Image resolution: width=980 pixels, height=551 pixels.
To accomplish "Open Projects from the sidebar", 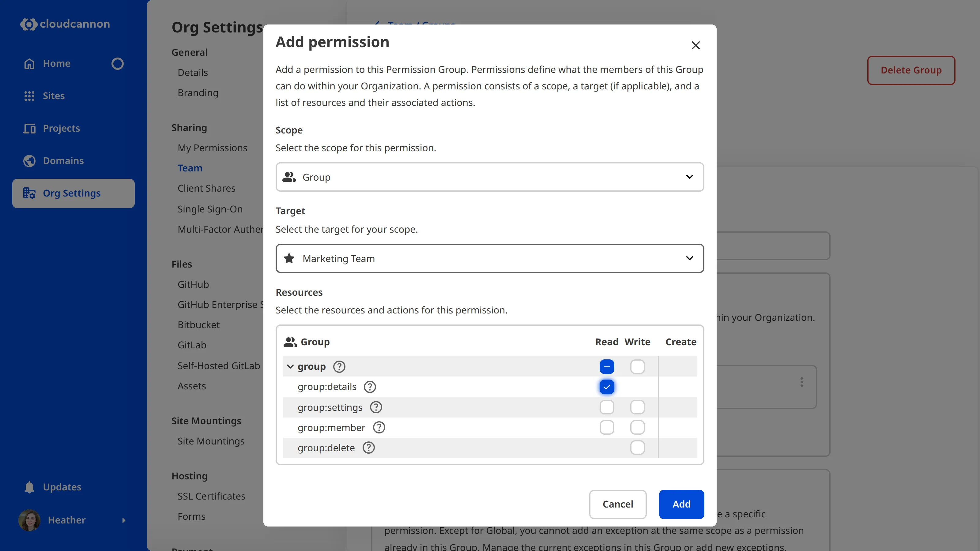I will click(61, 128).
